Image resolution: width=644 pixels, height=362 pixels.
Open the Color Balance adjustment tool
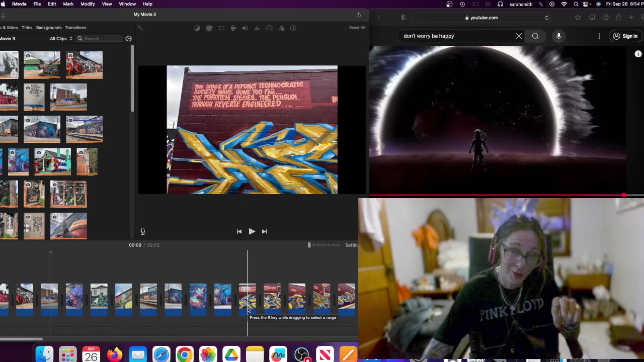coord(197,28)
